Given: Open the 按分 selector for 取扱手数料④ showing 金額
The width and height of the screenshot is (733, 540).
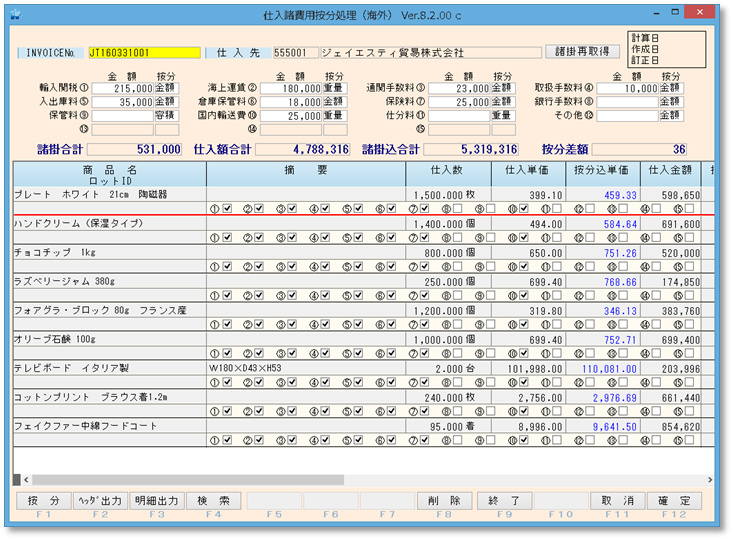Looking at the screenshot, I should (672, 88).
